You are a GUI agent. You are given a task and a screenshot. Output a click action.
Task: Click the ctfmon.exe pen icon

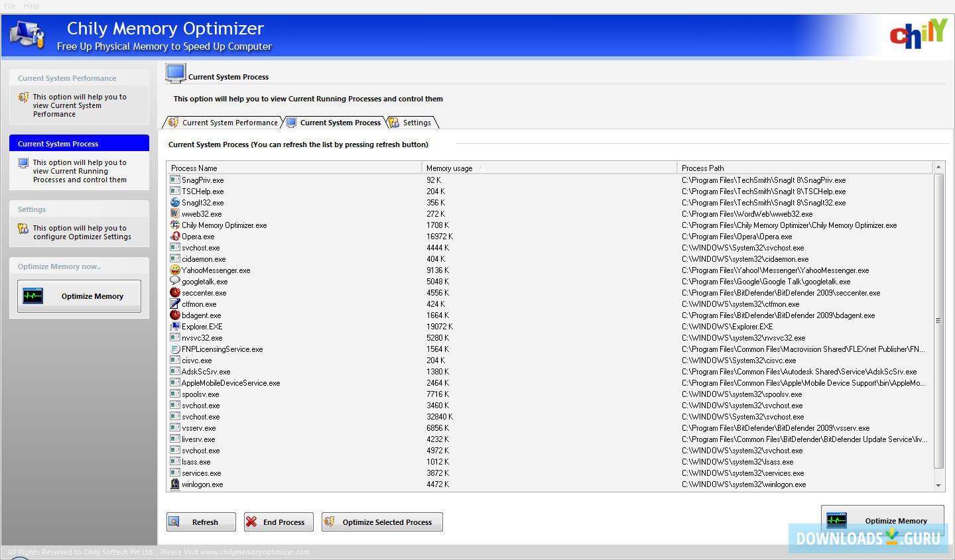pyautogui.click(x=175, y=304)
